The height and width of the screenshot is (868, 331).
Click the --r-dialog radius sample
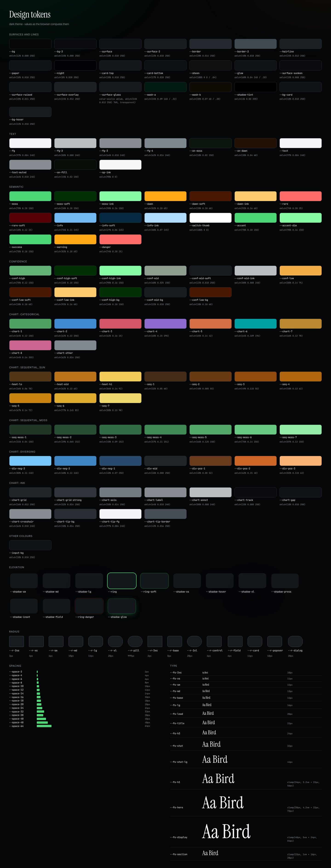coord(295,641)
